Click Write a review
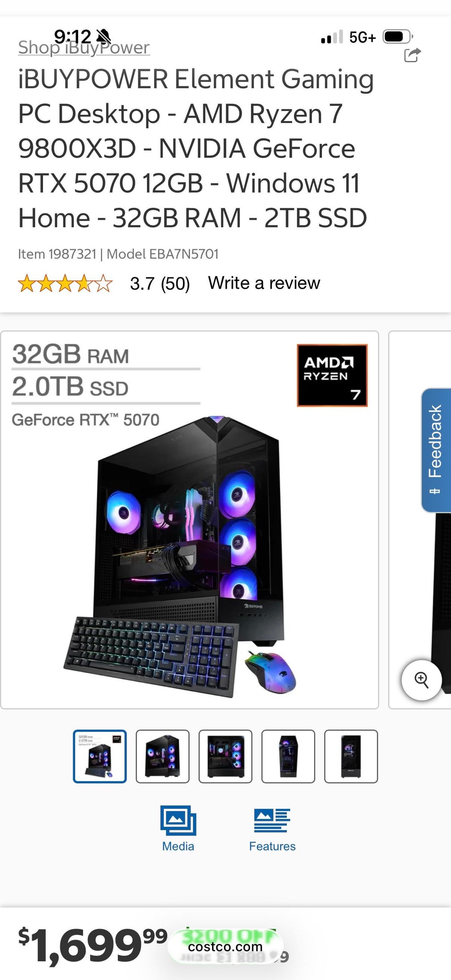 point(264,283)
